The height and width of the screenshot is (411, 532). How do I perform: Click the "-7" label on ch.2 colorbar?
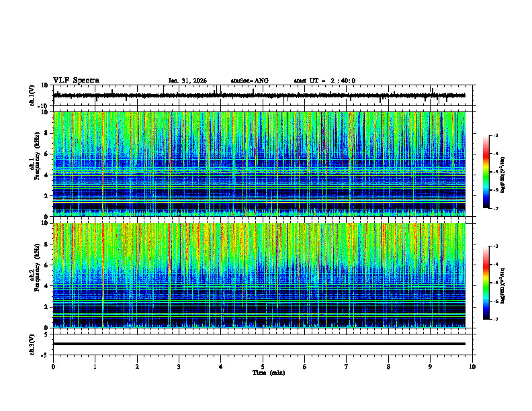496,319
